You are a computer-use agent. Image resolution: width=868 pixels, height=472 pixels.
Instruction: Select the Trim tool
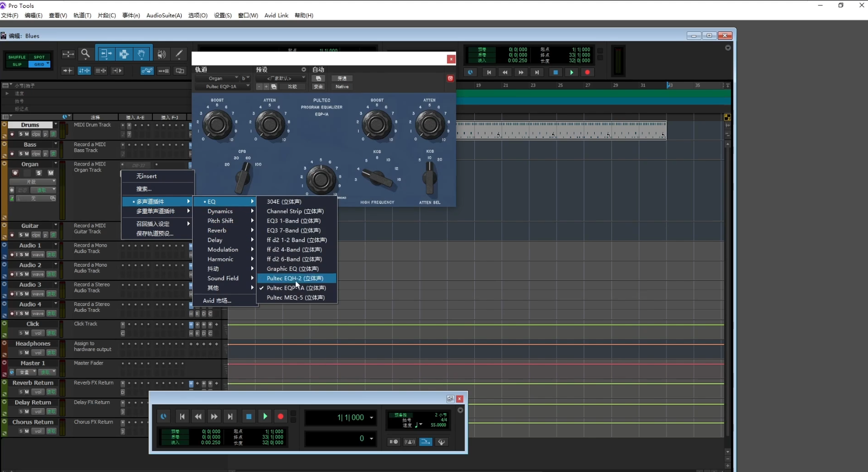click(x=106, y=54)
